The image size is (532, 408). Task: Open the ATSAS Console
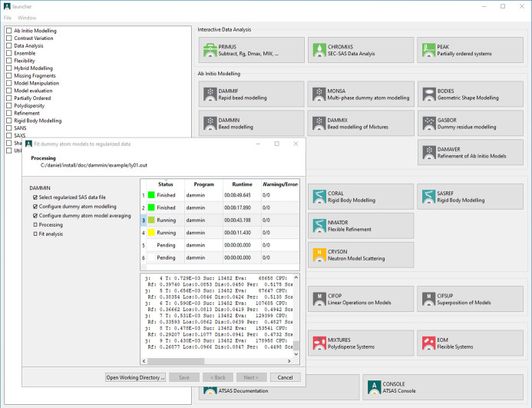[x=415, y=387]
